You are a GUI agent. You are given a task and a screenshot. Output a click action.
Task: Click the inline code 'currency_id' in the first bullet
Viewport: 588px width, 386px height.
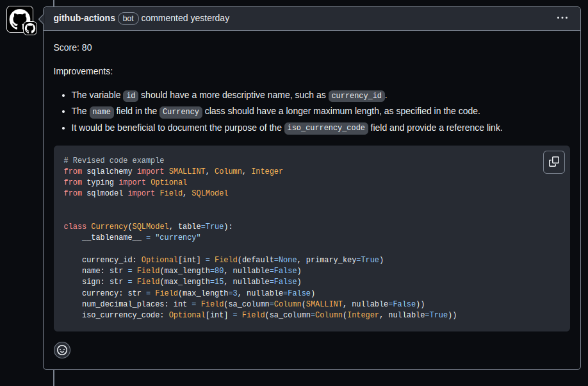tap(356, 96)
